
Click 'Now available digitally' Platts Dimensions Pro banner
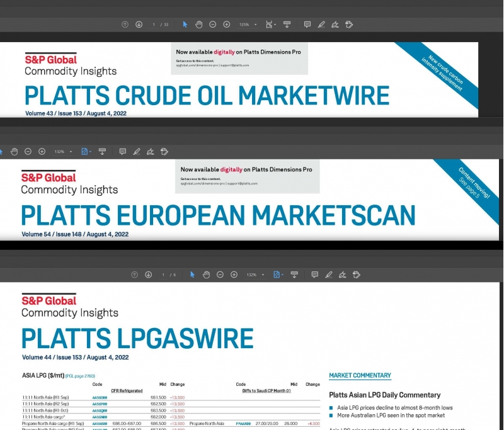pyautogui.click(x=239, y=57)
